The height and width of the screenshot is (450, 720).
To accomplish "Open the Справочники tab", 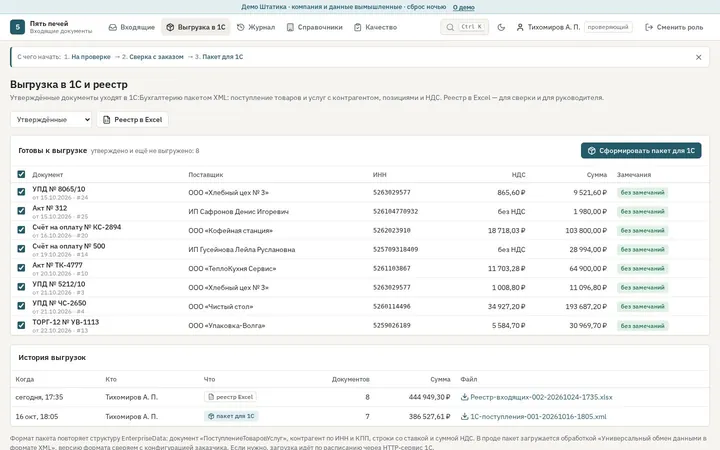I will (x=315, y=28).
